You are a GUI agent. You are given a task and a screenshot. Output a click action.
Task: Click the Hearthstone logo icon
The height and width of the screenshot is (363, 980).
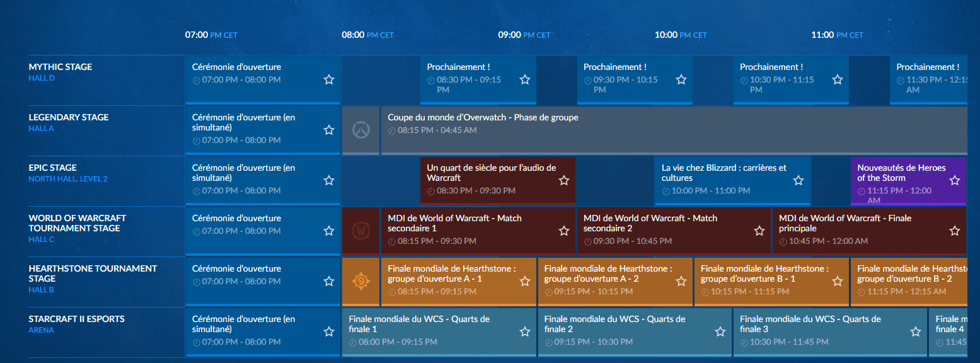pyautogui.click(x=360, y=281)
